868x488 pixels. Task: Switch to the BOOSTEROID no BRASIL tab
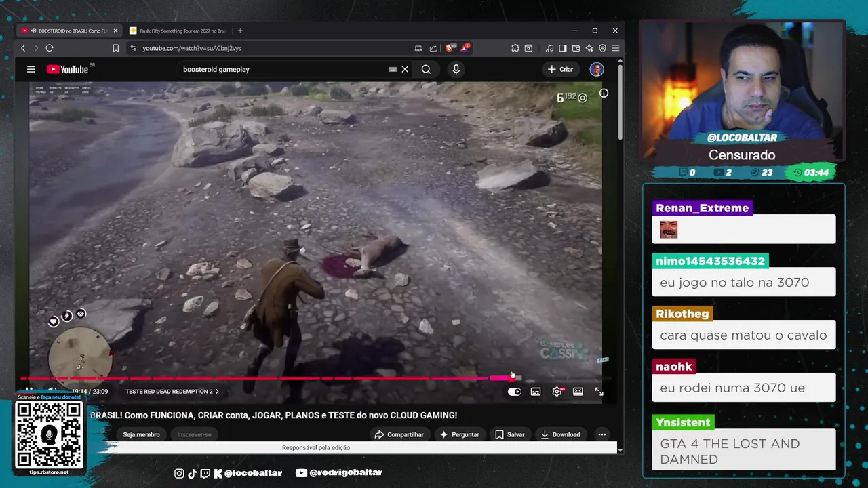coord(69,30)
